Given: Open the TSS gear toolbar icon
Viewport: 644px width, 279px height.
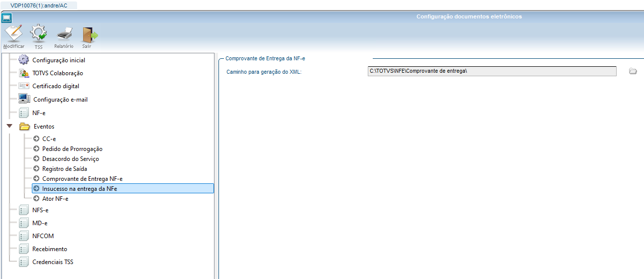Looking at the screenshot, I should click(x=39, y=34).
